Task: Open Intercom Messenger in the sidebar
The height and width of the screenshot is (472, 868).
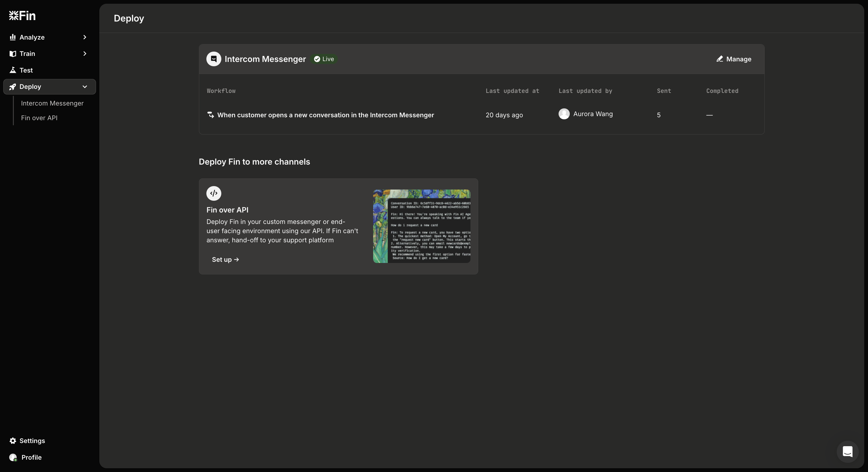Action: (x=52, y=103)
